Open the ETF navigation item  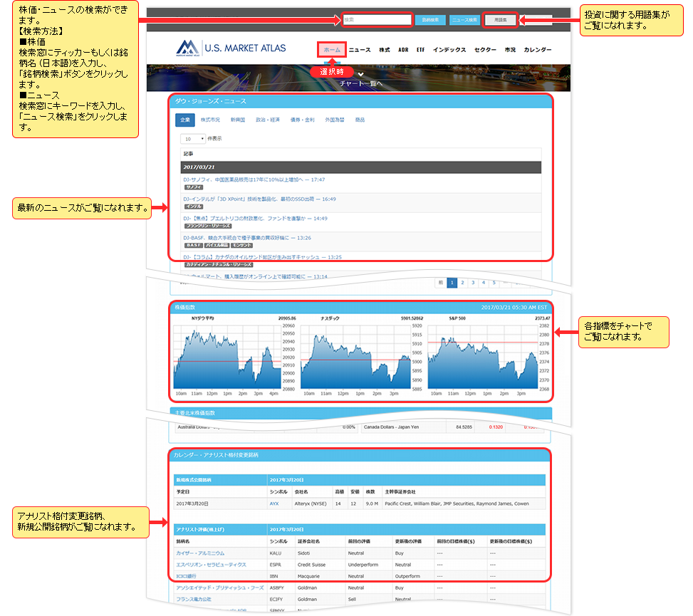pyautogui.click(x=420, y=50)
